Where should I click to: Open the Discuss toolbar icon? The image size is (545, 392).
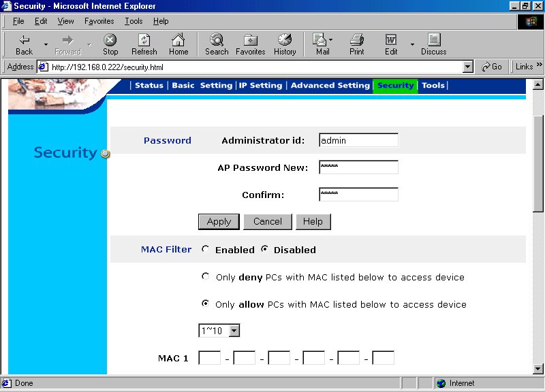coord(433,44)
